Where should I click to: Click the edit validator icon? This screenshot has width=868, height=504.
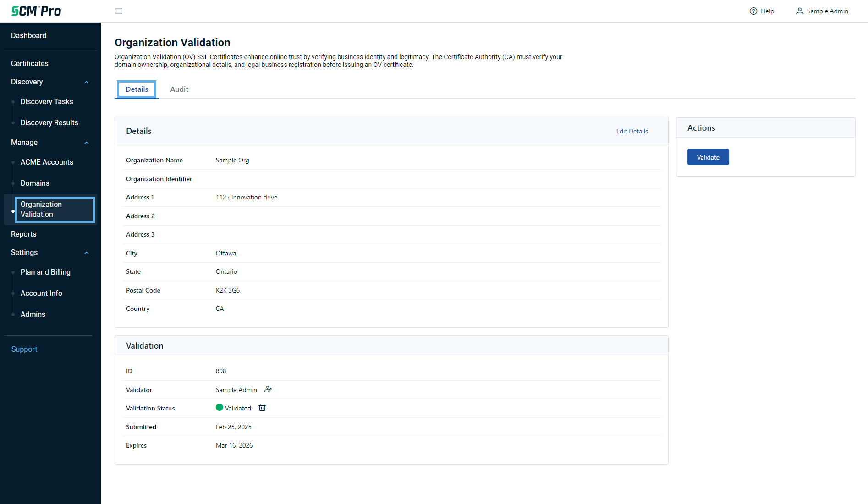click(x=268, y=389)
